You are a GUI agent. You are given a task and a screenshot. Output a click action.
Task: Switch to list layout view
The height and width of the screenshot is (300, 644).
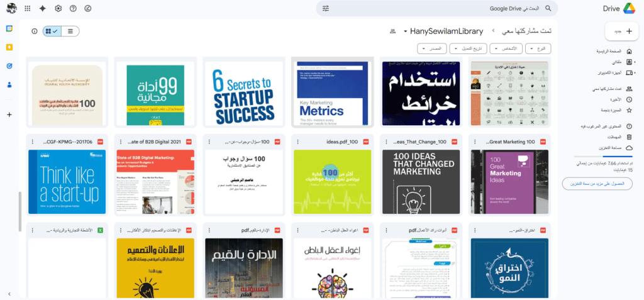coord(70,31)
